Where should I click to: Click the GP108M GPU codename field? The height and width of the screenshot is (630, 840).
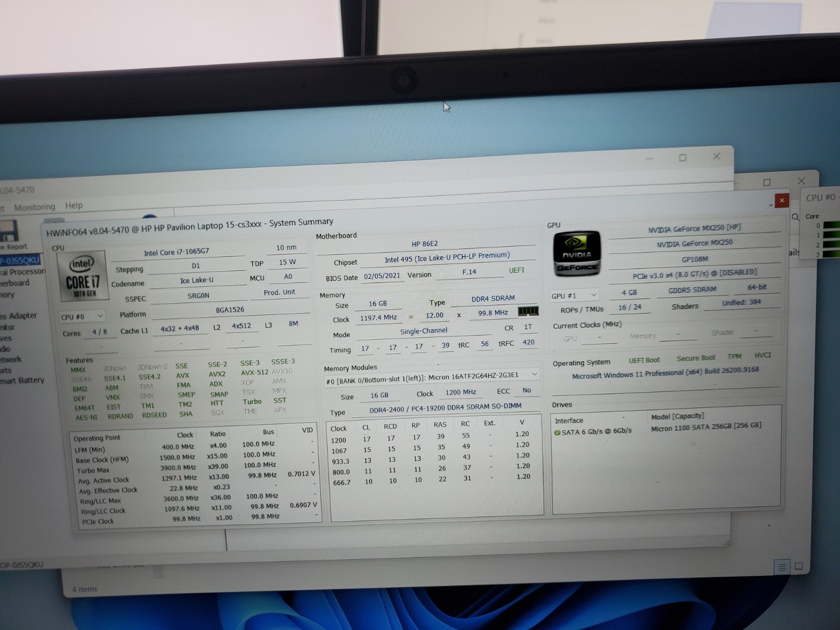[695, 259]
